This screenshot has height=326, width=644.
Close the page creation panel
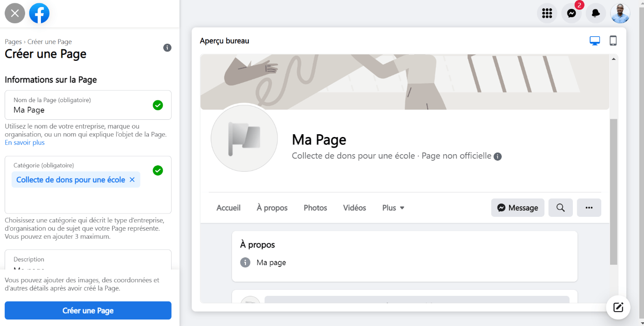click(15, 13)
